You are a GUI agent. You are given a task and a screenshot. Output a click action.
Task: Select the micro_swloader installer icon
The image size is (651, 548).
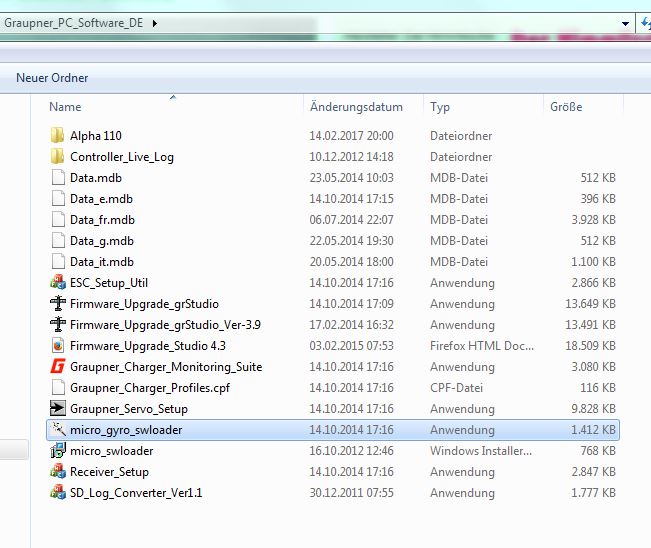pos(57,451)
